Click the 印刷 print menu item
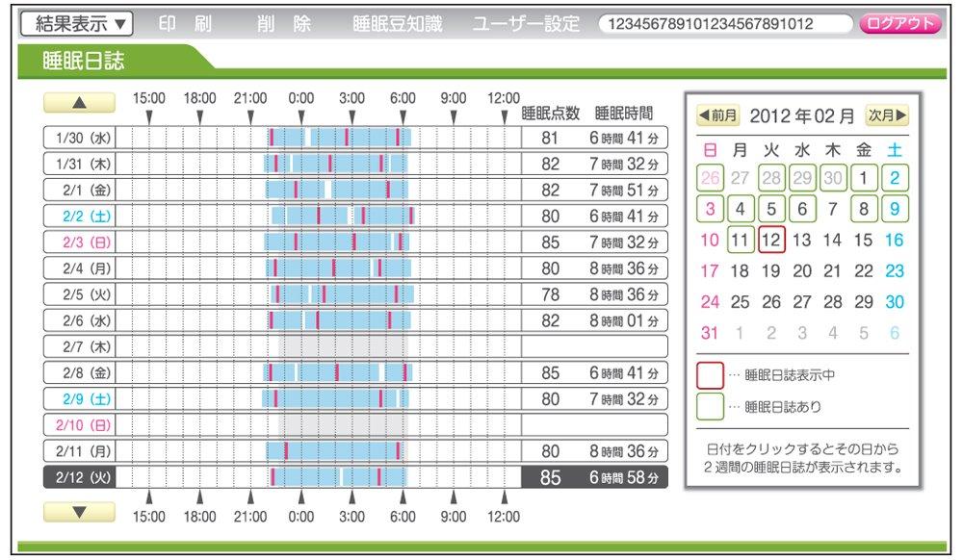The height and width of the screenshot is (560, 963). [x=184, y=24]
